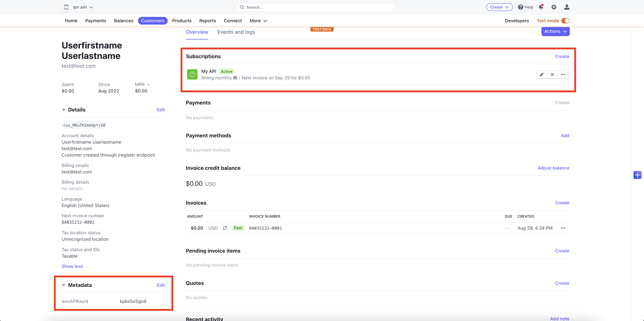Collapse the Details section triangle
The width and height of the screenshot is (644, 321).
tap(63, 110)
